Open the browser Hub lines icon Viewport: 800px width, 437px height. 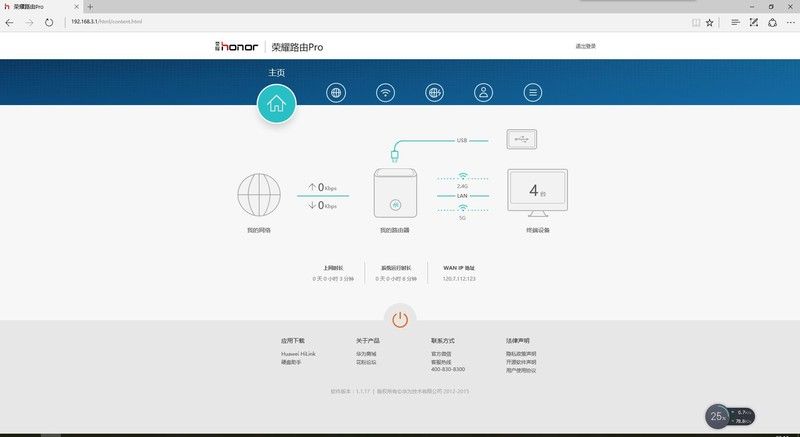pyautogui.click(x=735, y=22)
